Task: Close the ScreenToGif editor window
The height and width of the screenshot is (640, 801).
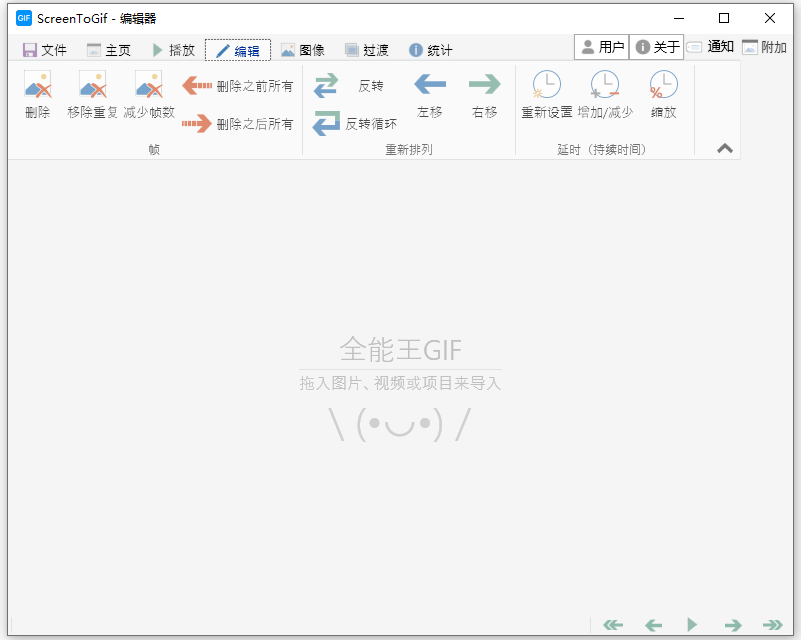Action: tap(770, 18)
